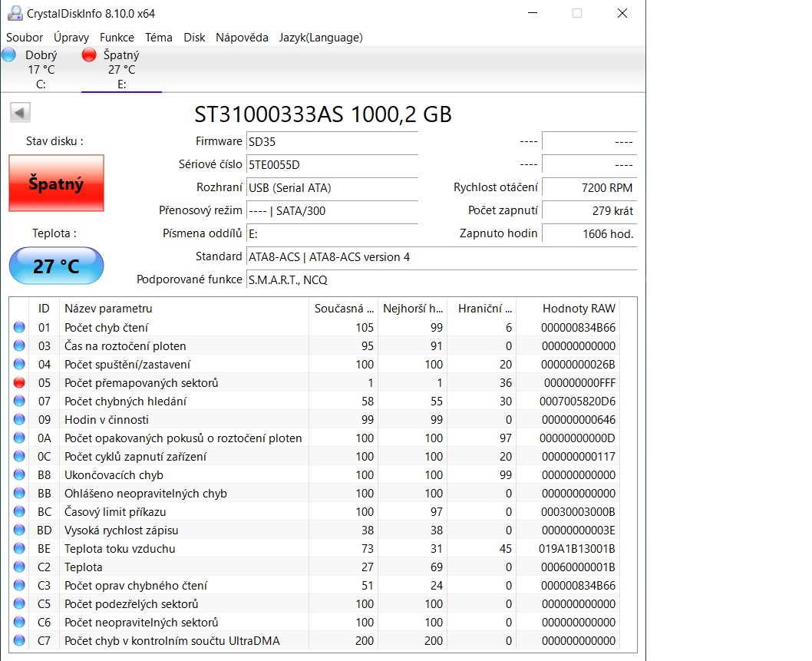This screenshot has height=661, width=812.
Task: Click blue status dot for attribute BD
Action: pyautogui.click(x=19, y=530)
